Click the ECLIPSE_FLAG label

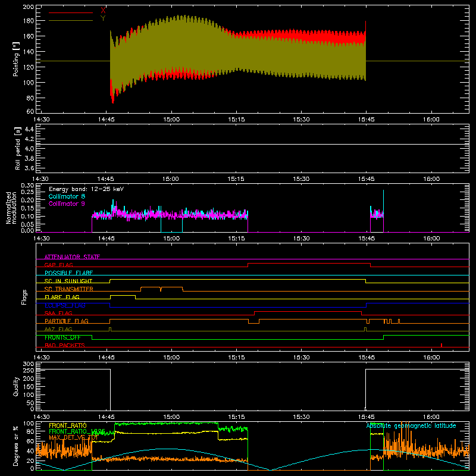[65, 305]
